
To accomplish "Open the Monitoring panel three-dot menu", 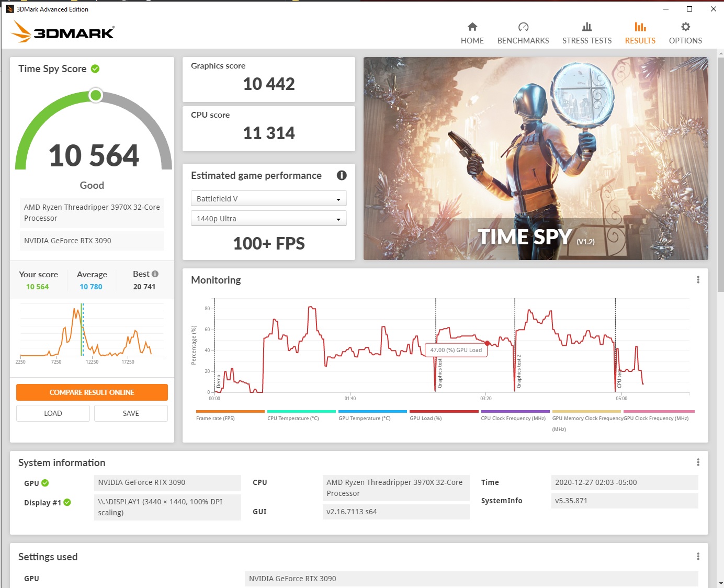I will point(698,280).
